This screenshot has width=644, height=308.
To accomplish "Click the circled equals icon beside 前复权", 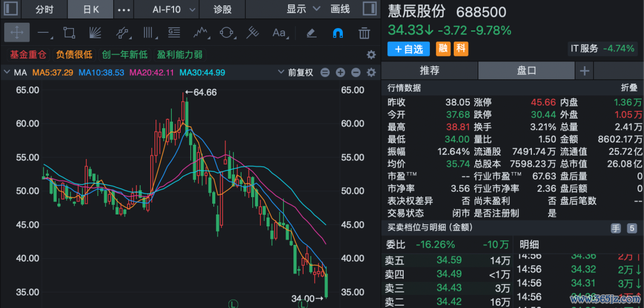I will [325, 73].
